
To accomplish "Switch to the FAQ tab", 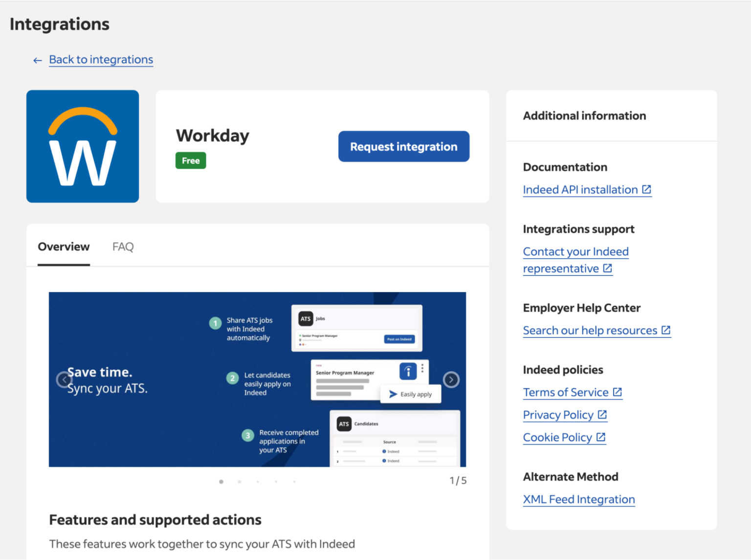I will [x=123, y=246].
